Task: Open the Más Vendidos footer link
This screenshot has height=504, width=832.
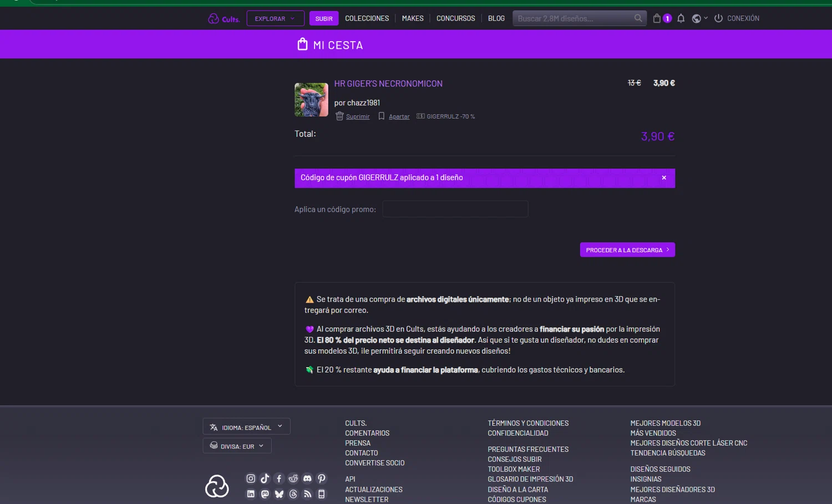Action: [x=653, y=433]
